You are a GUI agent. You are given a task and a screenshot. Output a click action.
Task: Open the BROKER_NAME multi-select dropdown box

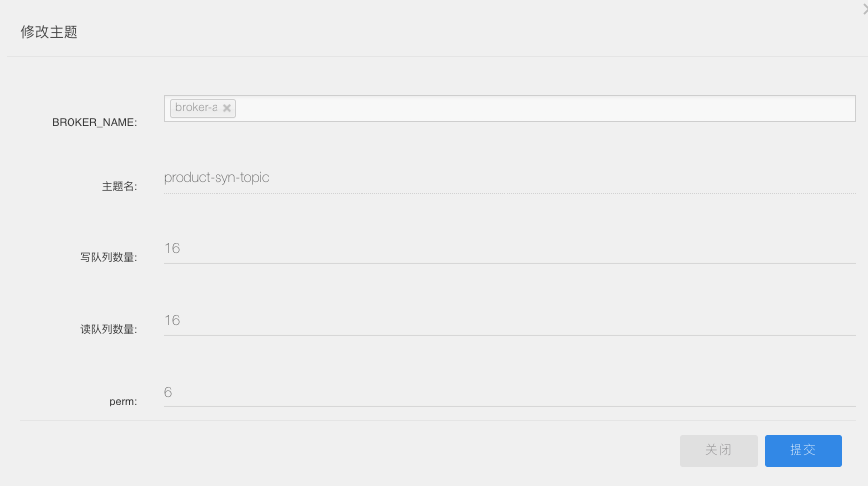pyautogui.click(x=509, y=108)
